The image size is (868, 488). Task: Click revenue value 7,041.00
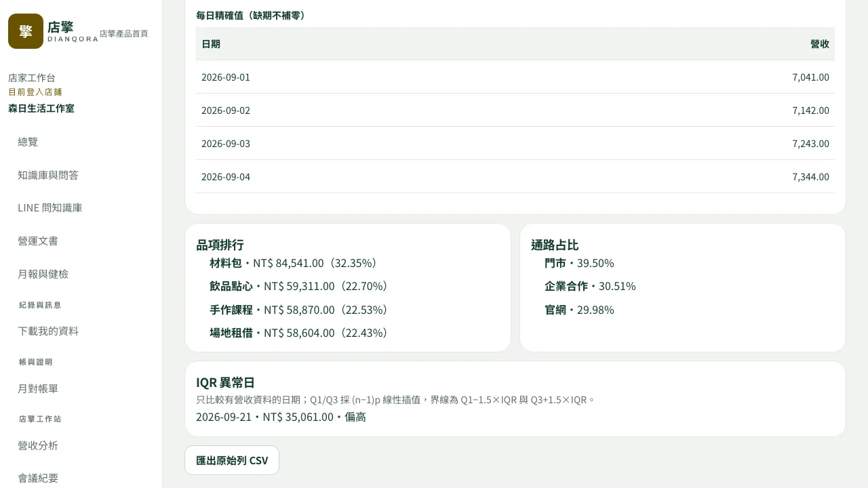(810, 77)
